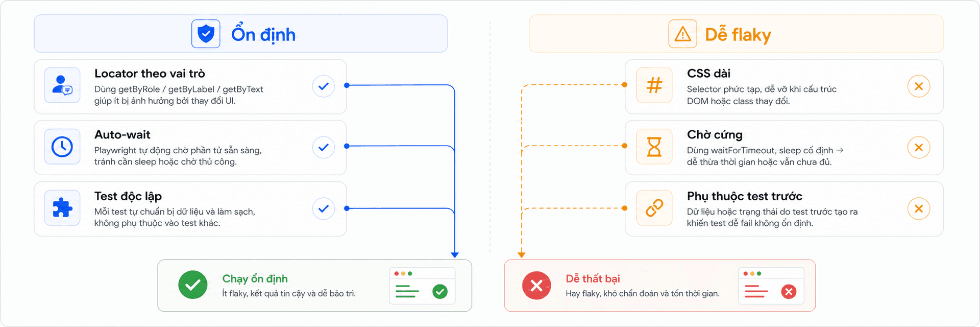Click the text 'Dùng getByRole / getByLabel / getByText'
Screen dimensions: 980x327
click(x=179, y=89)
